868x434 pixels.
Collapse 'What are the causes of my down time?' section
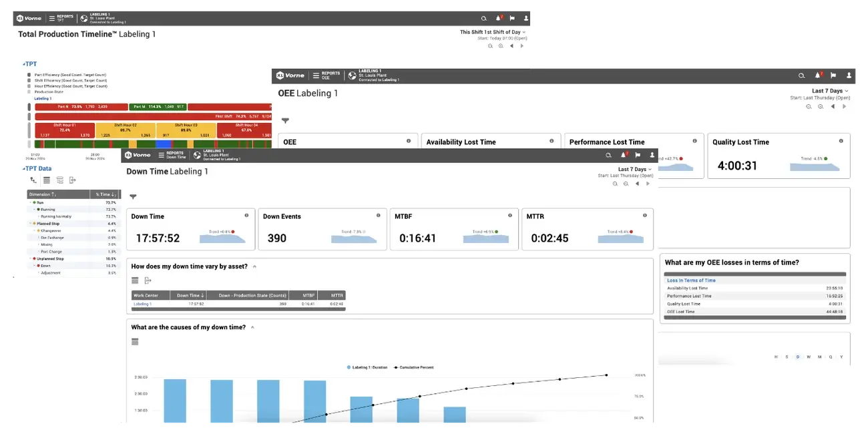252,327
